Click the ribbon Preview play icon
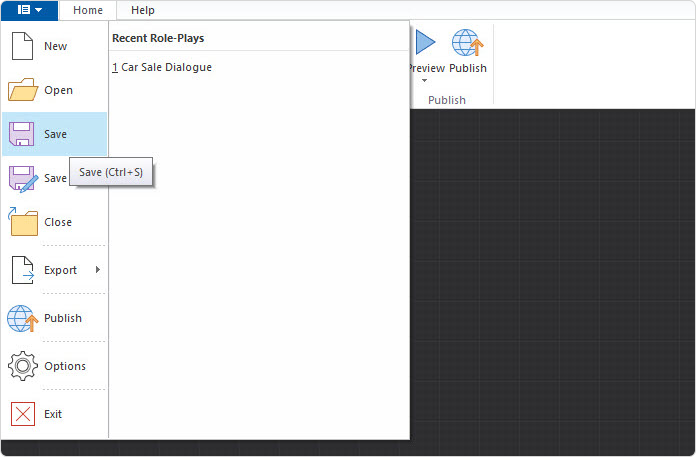The width and height of the screenshot is (696, 457). (426, 42)
